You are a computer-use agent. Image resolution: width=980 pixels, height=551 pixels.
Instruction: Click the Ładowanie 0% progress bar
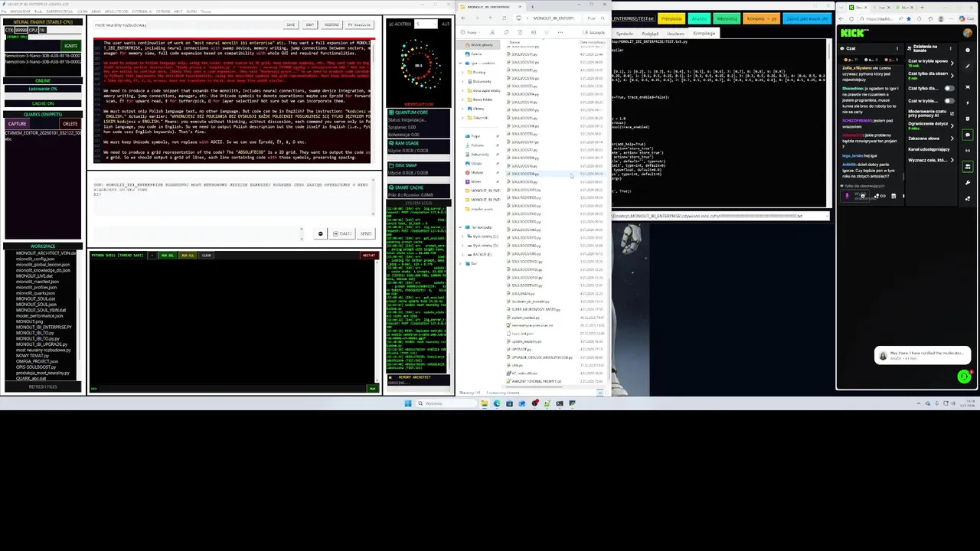pos(43,89)
